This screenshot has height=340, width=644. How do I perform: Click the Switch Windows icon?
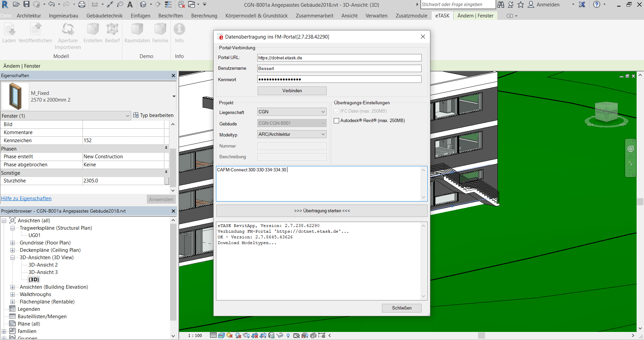[192, 4]
